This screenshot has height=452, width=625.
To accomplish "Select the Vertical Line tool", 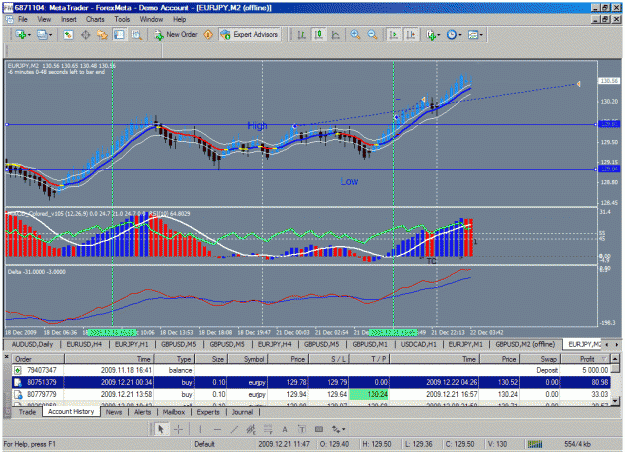I will coord(200,430).
